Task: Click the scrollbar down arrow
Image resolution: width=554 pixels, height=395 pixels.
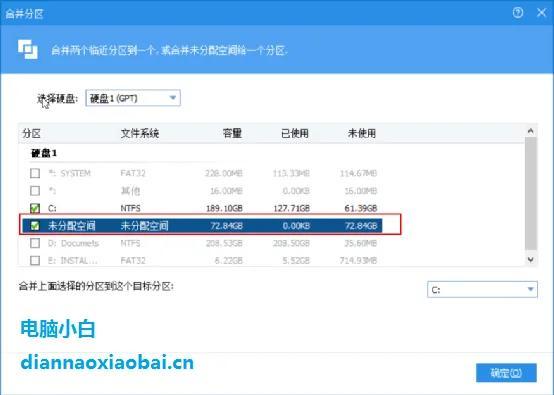Action: click(x=530, y=260)
